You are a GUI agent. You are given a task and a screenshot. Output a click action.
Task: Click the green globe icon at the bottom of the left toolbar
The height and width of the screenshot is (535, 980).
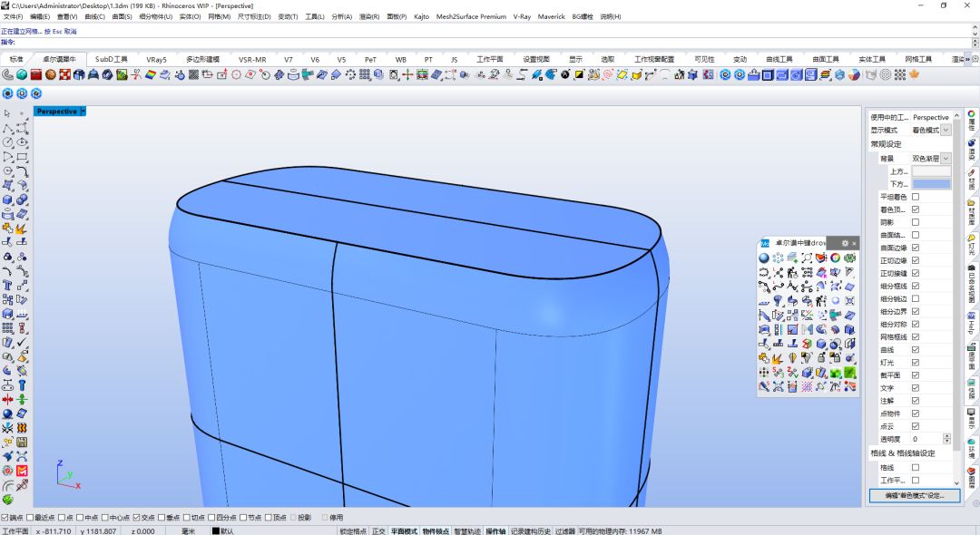(7, 499)
